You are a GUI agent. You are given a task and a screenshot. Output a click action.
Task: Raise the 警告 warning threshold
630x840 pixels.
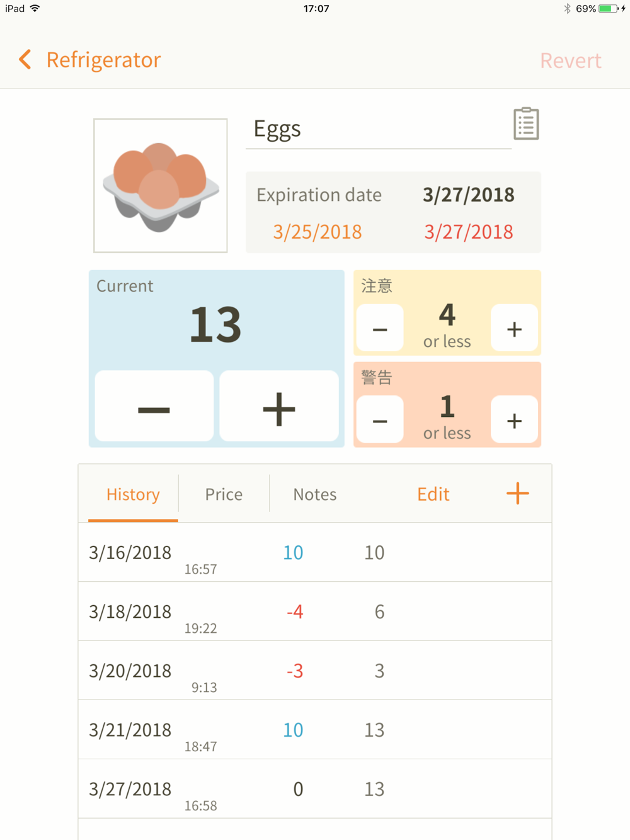[514, 420]
